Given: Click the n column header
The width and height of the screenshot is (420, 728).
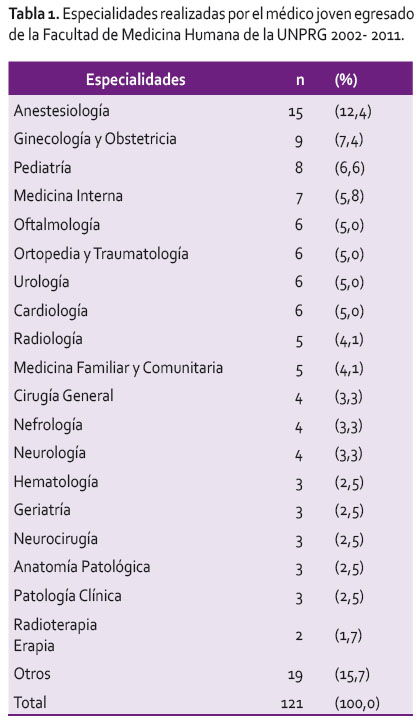Looking at the screenshot, I should 300,80.
